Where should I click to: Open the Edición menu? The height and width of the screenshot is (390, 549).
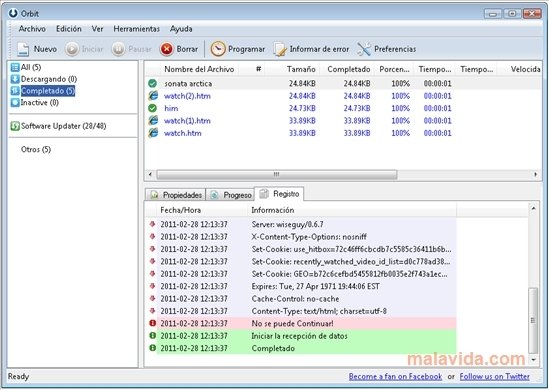[x=69, y=29]
